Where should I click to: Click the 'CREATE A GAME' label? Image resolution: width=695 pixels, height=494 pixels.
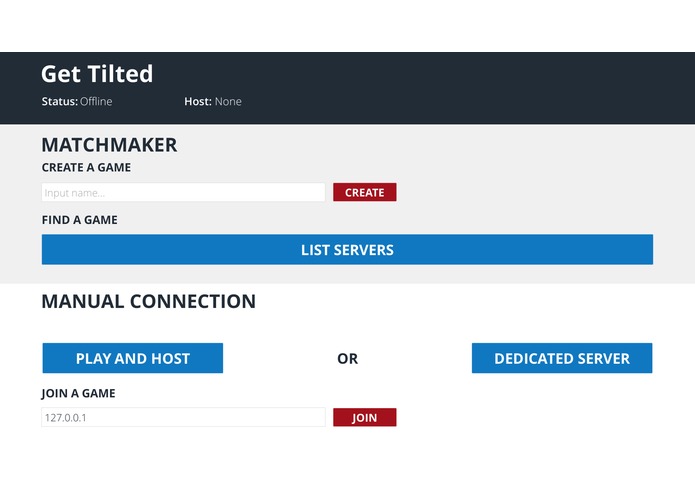(86, 167)
